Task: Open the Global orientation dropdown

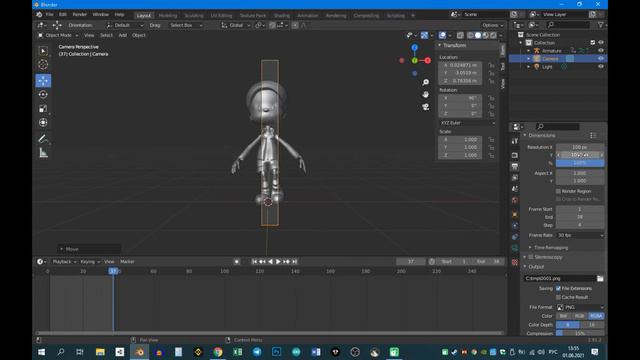Action: (236, 25)
